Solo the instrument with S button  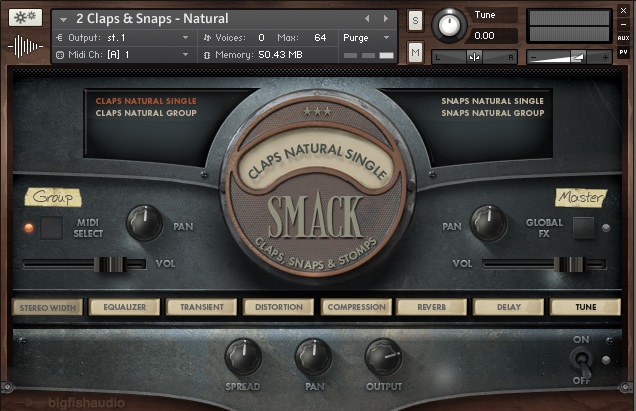pos(415,20)
